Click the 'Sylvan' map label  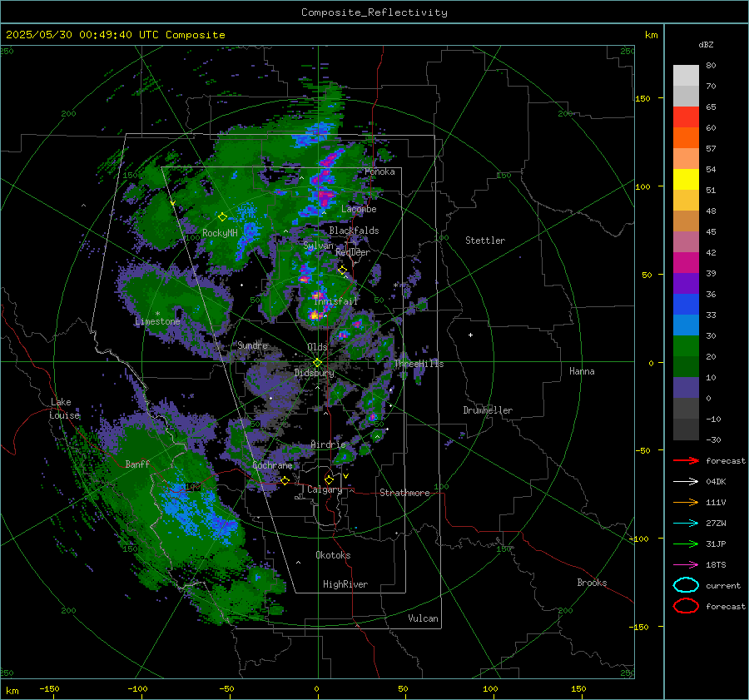coord(318,246)
